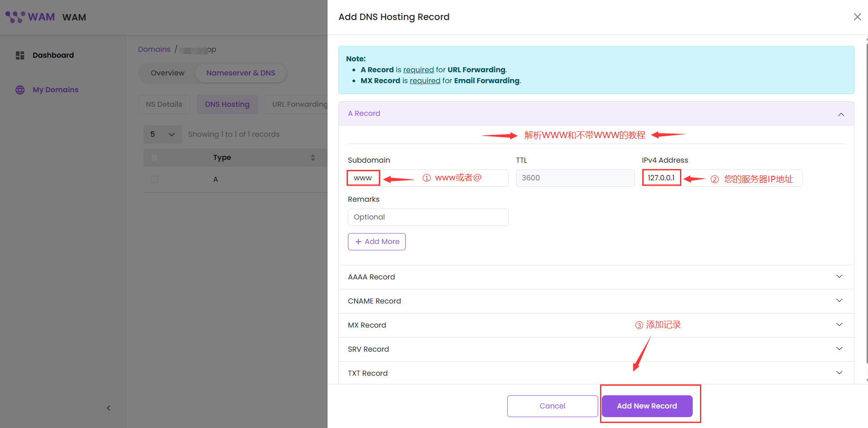The width and height of the screenshot is (868, 428).
Task: Open the NS Details tab
Action: tap(164, 105)
